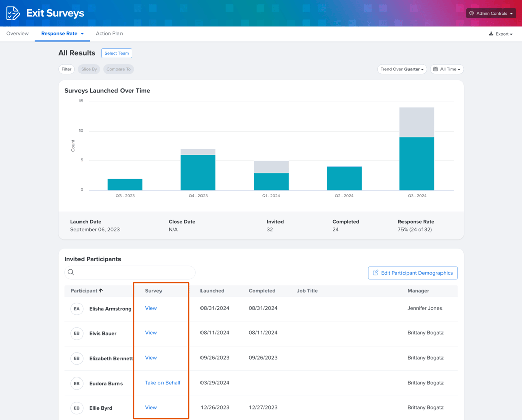Go to the Action Plan tab
This screenshot has width=522, height=420.
click(109, 34)
